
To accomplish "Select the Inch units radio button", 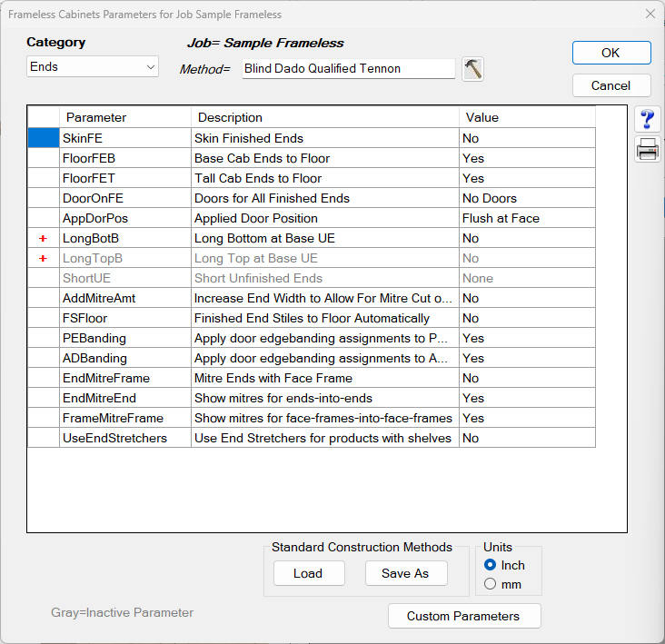I will point(491,565).
